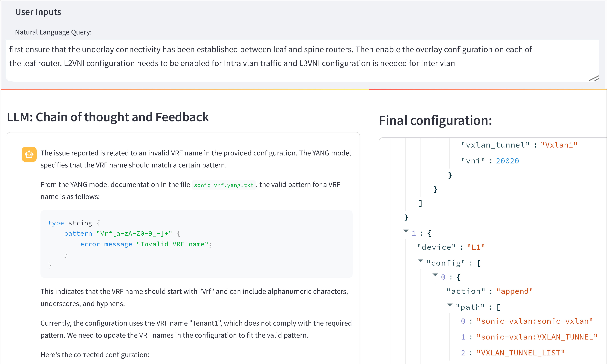Select path item "VXLAN_TUNNEL_LIST"
Image resolution: width=607 pixels, height=364 pixels.
tap(521, 353)
